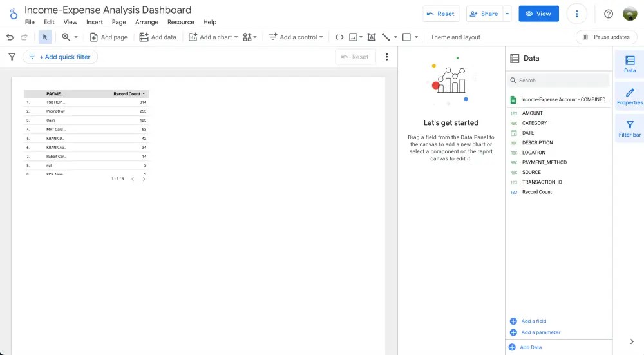Click Add quick filter
644x355 pixels.
60,57
